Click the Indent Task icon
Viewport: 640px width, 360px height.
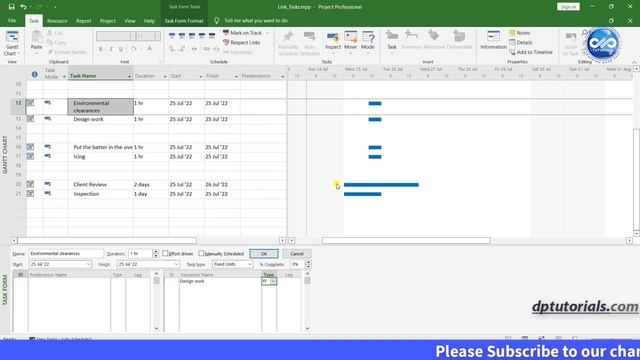[182, 49]
